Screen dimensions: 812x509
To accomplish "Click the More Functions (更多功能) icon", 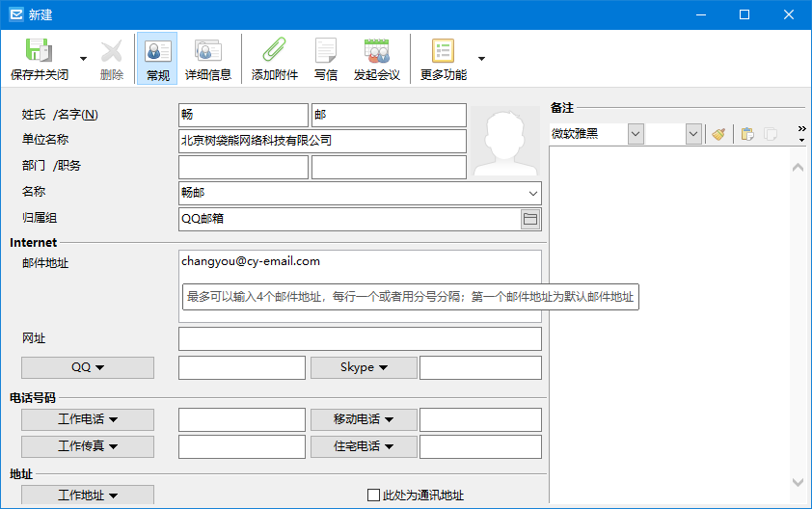I will click(444, 51).
